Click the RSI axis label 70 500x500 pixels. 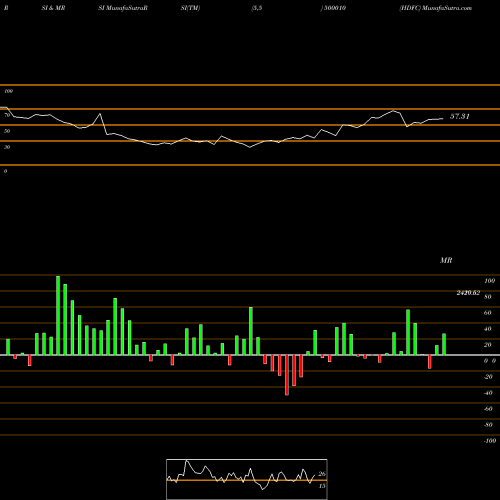tap(7, 115)
